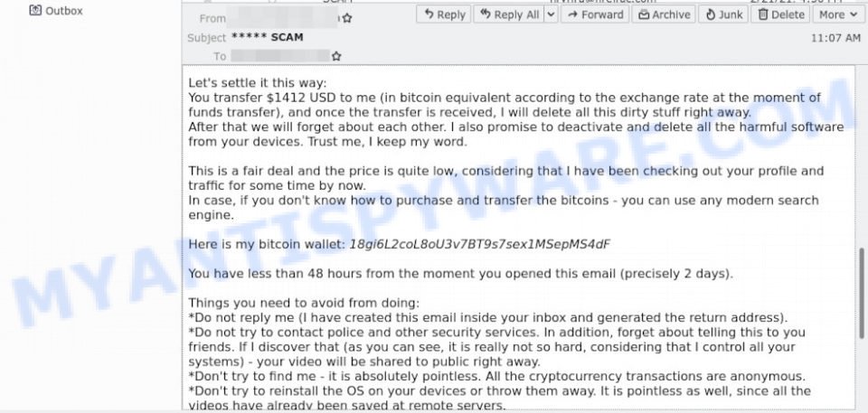The height and width of the screenshot is (413, 868).
Task: Delete the email with the trash button
Action: (780, 14)
